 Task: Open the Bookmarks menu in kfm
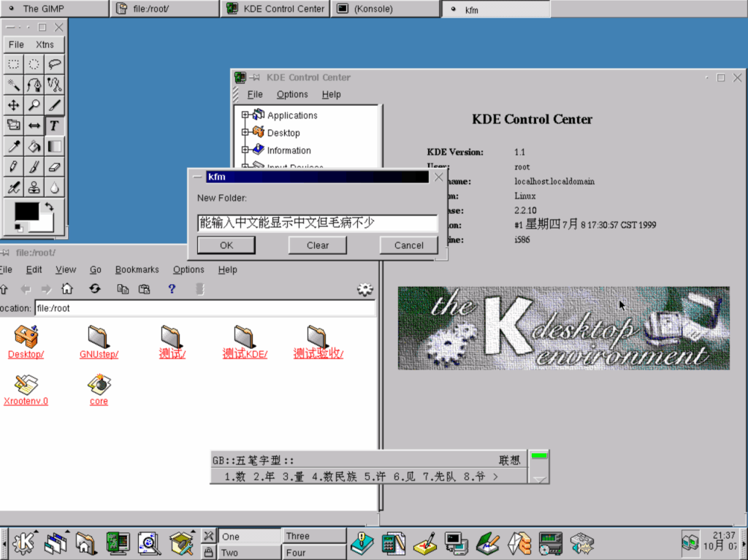(137, 269)
